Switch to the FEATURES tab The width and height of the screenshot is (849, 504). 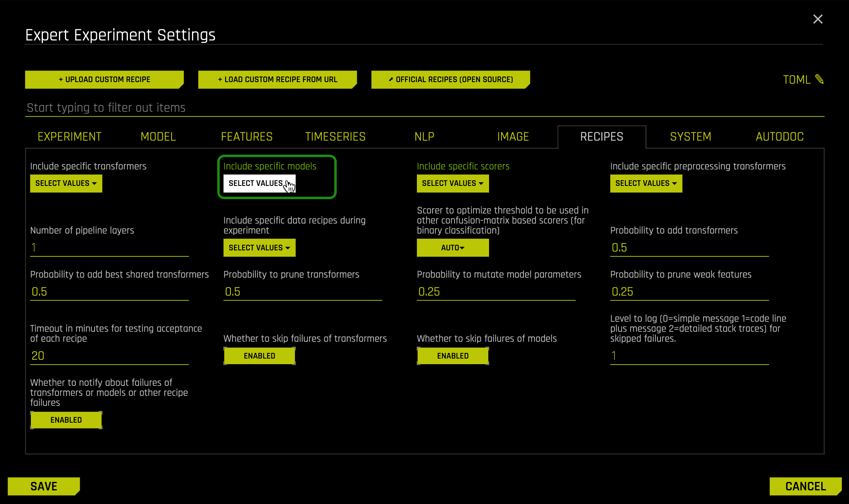247,137
